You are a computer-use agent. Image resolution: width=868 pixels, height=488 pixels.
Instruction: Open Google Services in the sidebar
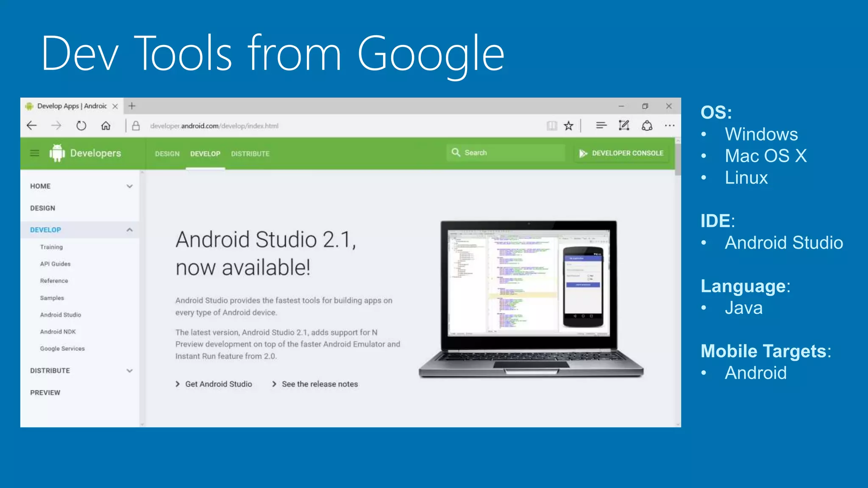(x=62, y=349)
